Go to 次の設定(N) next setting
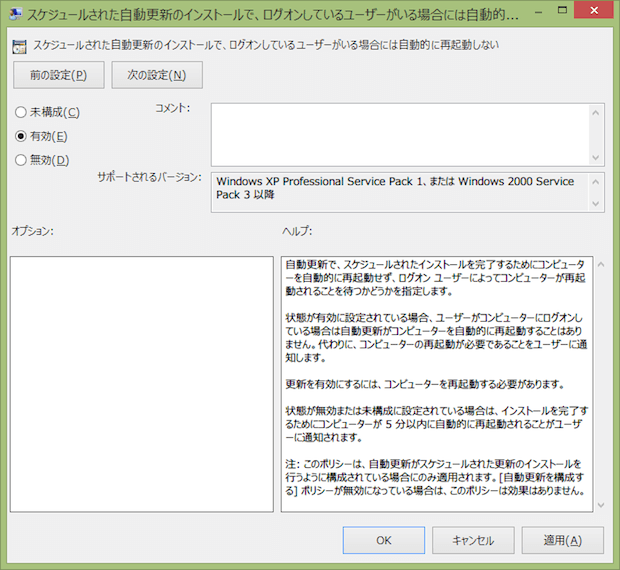The image size is (620, 570). click(157, 75)
